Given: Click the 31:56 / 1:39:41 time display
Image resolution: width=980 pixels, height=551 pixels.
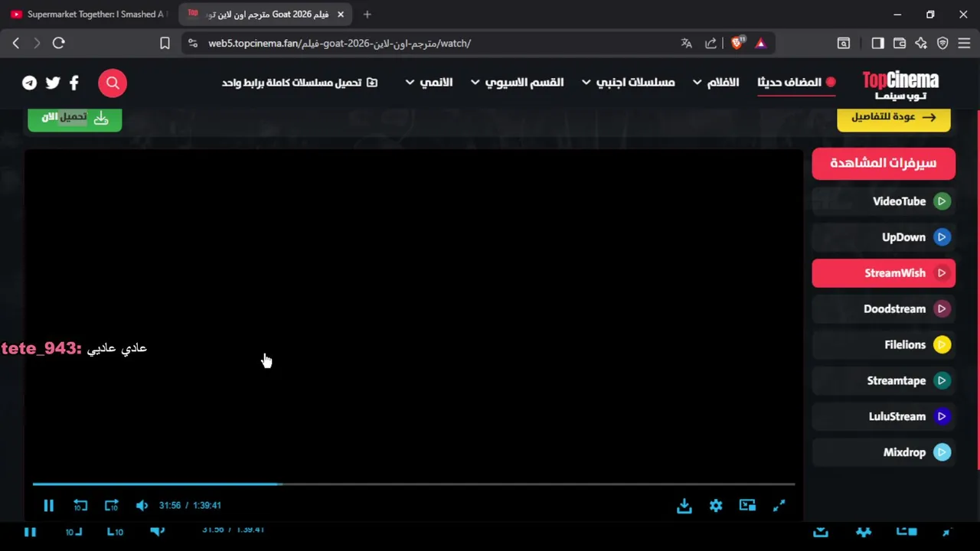Looking at the screenshot, I should coord(190,505).
